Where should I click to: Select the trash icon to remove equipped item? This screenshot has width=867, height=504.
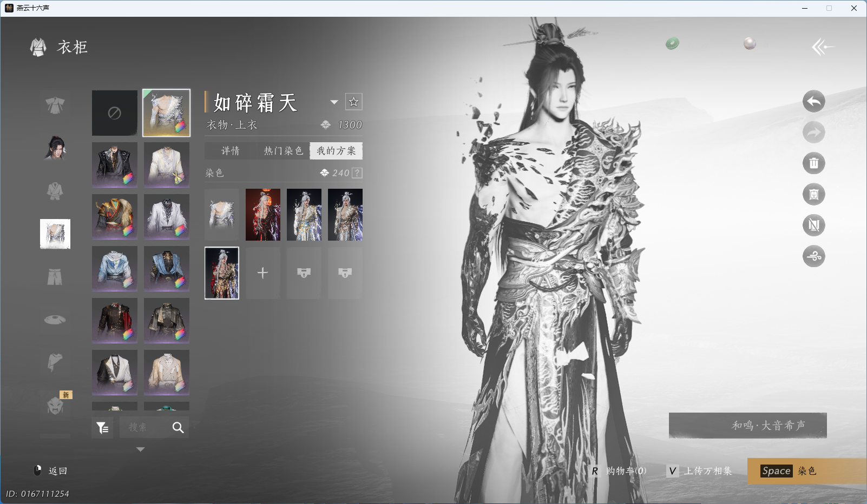tap(813, 163)
